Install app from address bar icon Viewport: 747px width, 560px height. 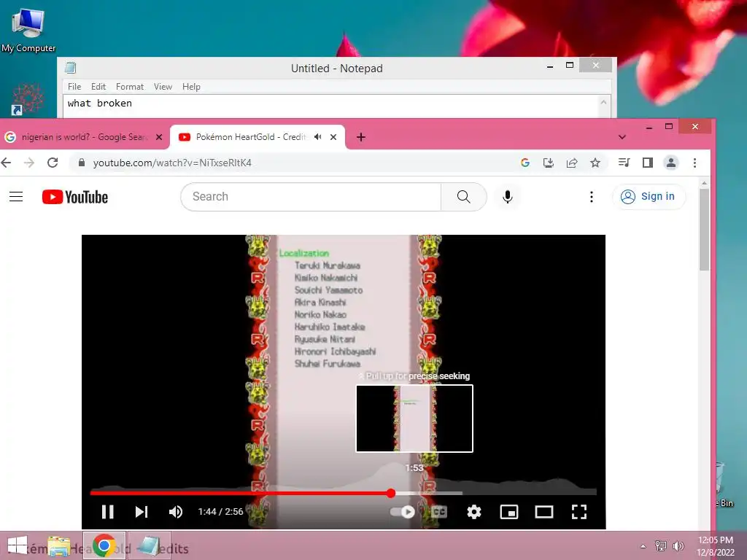point(549,163)
